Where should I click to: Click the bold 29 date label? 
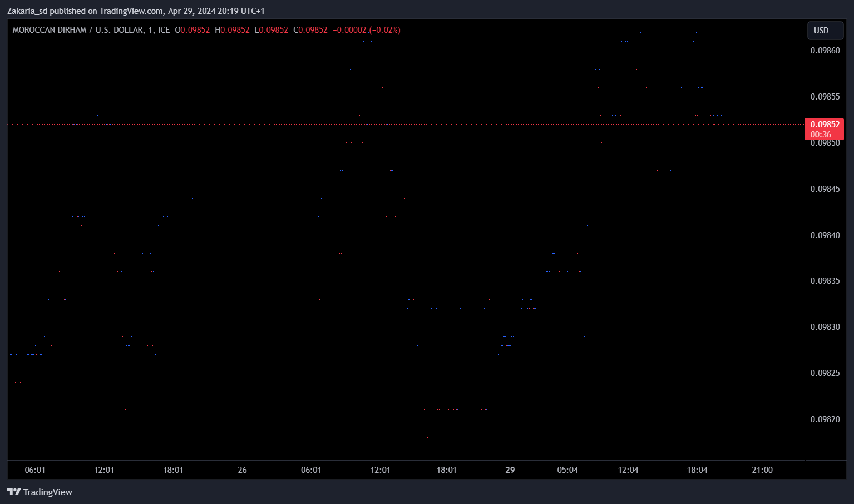(x=510, y=470)
